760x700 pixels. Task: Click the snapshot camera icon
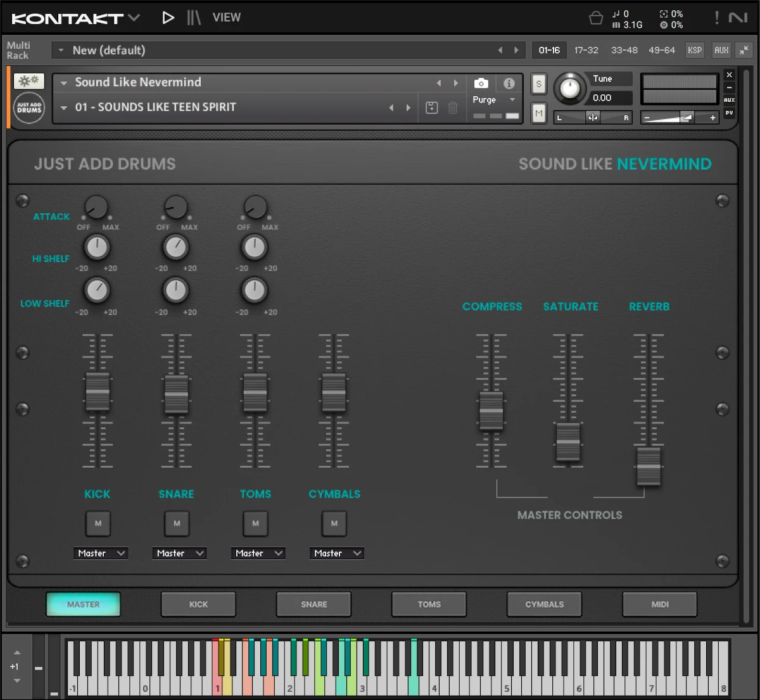click(x=481, y=83)
